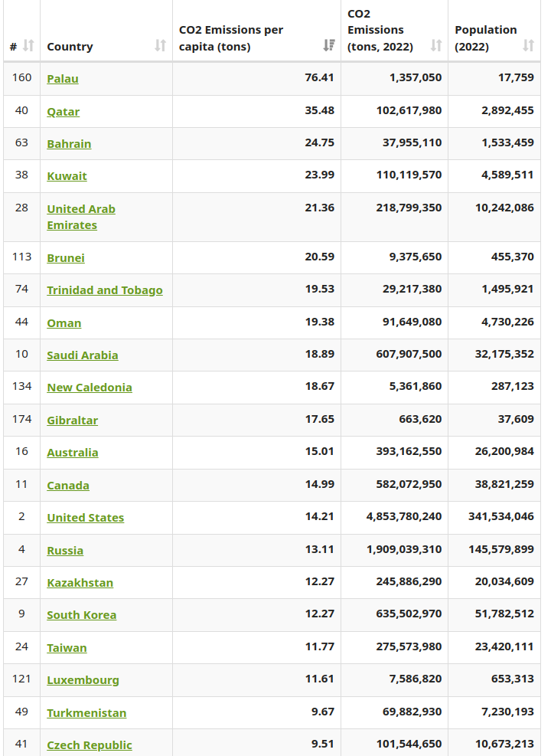Click the Country column sort arrows
Viewport: 551px width, 756px height.
tap(161, 46)
